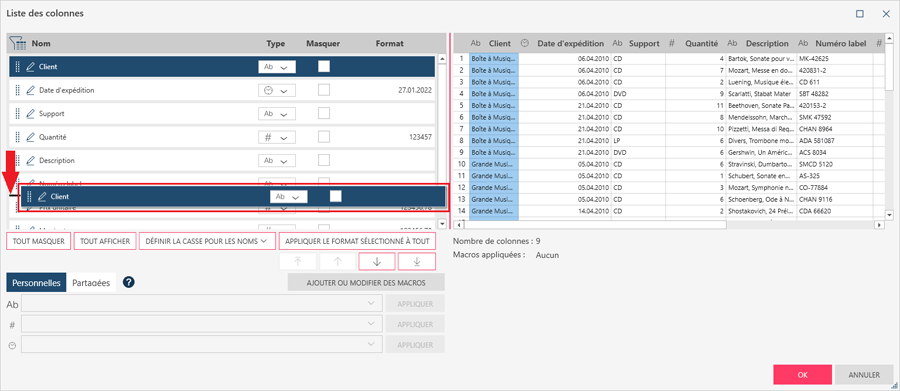Open the Ab text macro combo box

pos(201,304)
